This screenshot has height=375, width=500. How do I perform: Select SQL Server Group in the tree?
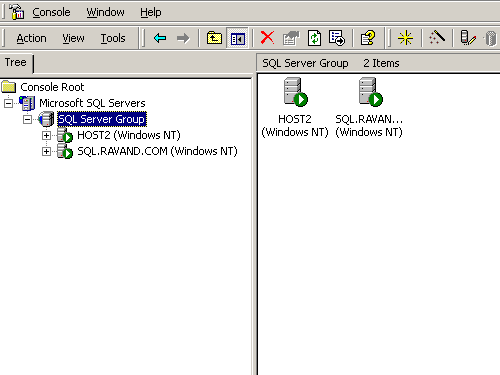[x=102, y=119]
